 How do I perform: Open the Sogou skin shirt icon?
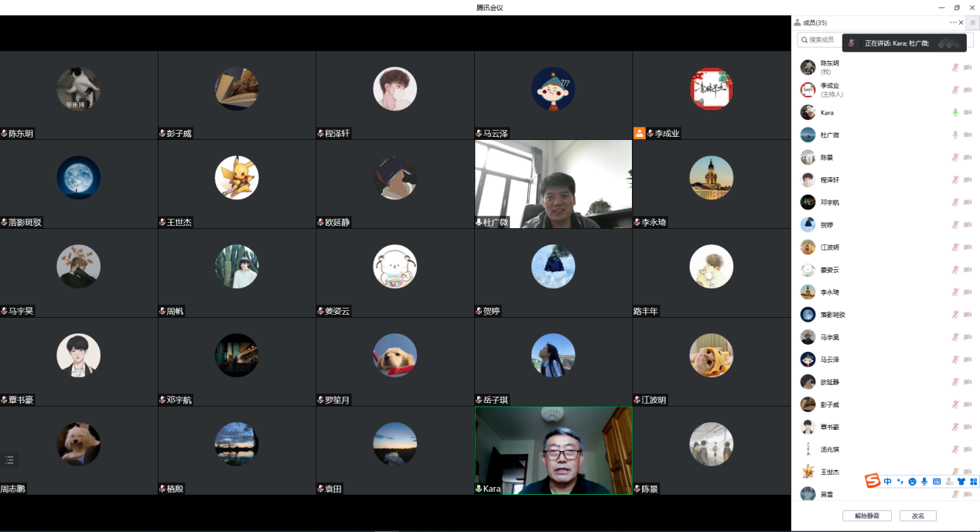pos(961,482)
